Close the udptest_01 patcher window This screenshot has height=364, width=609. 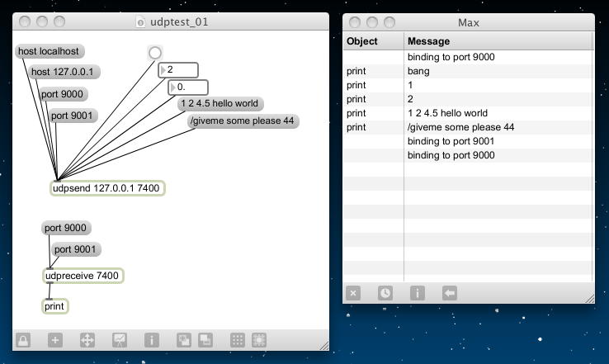25,21
